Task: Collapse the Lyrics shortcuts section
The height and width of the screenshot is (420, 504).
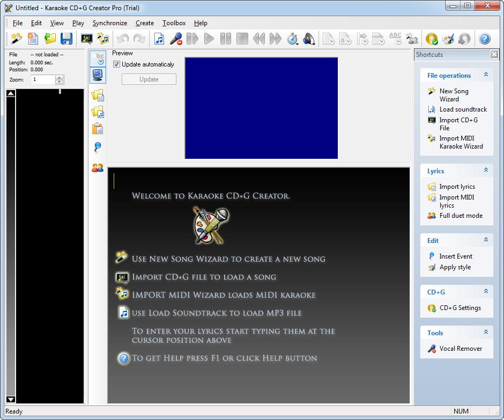Action: click(486, 170)
